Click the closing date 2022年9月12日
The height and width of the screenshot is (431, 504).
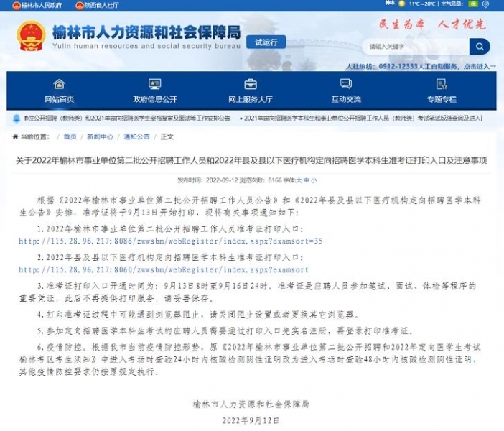click(251, 420)
